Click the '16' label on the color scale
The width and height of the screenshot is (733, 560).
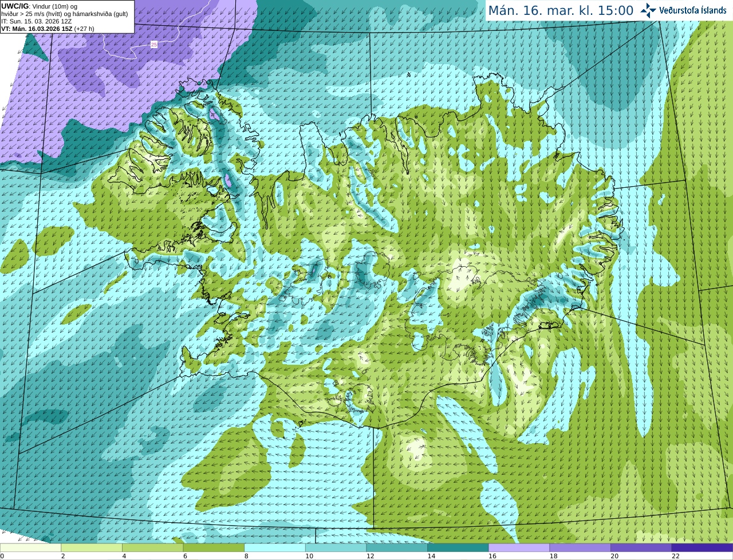(492, 556)
